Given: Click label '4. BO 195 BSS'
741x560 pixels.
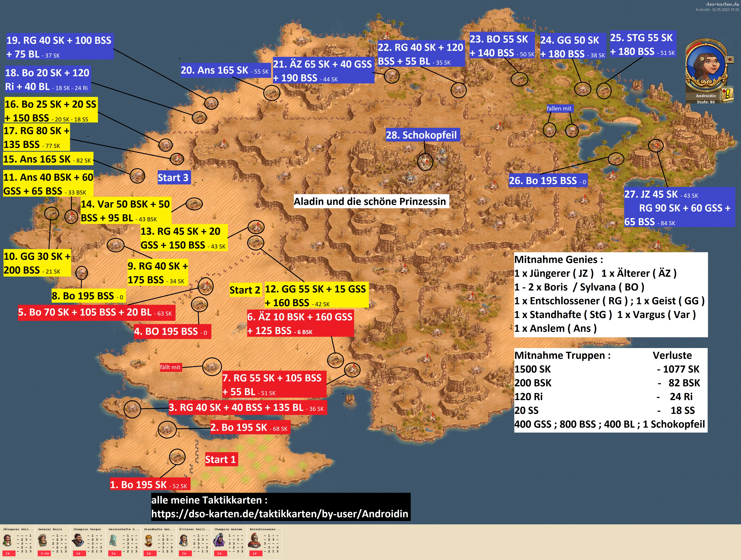Looking at the screenshot, I should click(172, 331).
